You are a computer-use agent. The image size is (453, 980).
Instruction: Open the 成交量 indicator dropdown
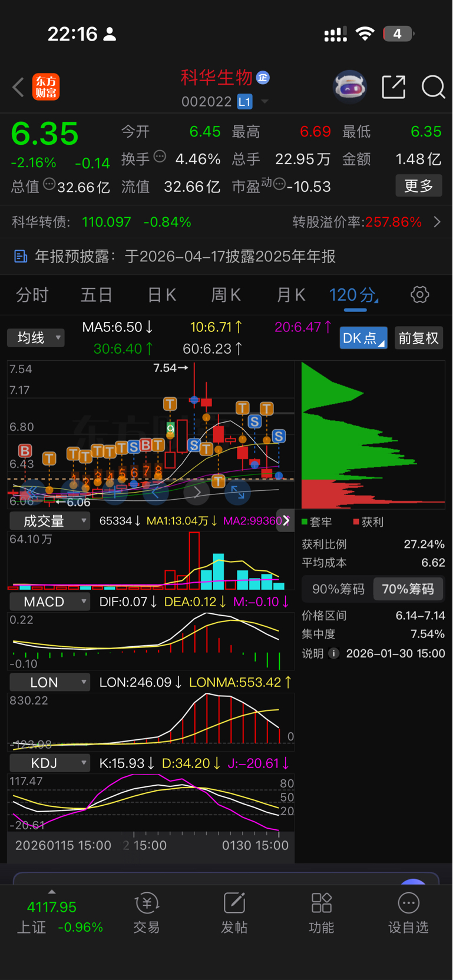(x=49, y=521)
